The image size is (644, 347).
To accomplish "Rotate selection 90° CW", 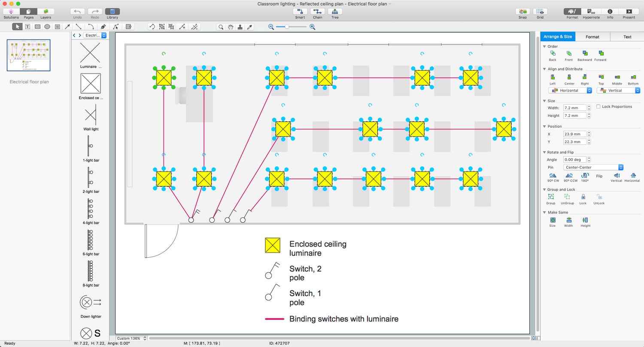I will pyautogui.click(x=553, y=177).
